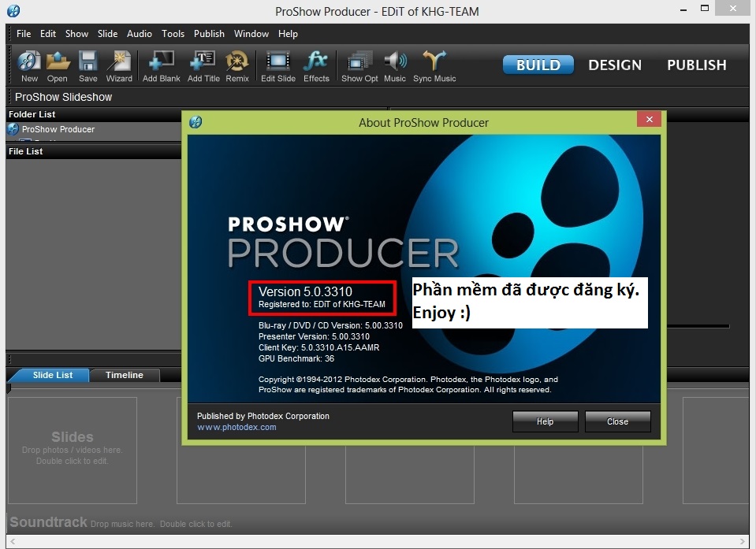Open the Edit Slide tool
The width and height of the screenshot is (756, 549).
tap(278, 66)
